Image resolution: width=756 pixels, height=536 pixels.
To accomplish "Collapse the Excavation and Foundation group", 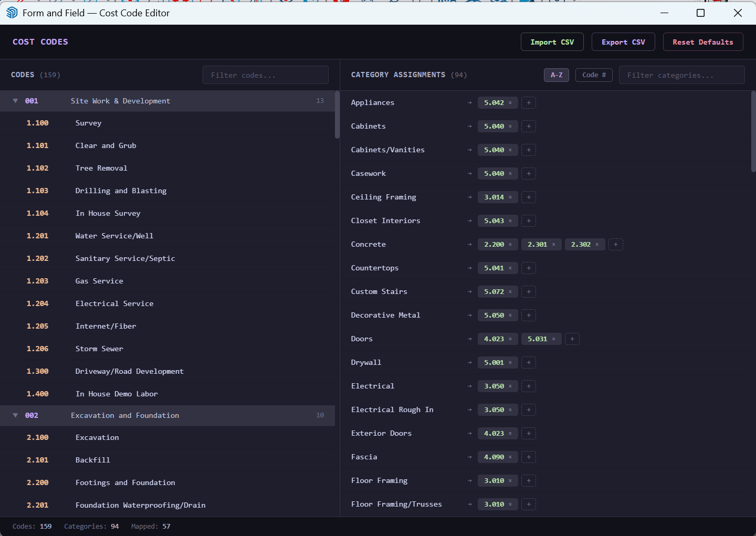I will 15,415.
